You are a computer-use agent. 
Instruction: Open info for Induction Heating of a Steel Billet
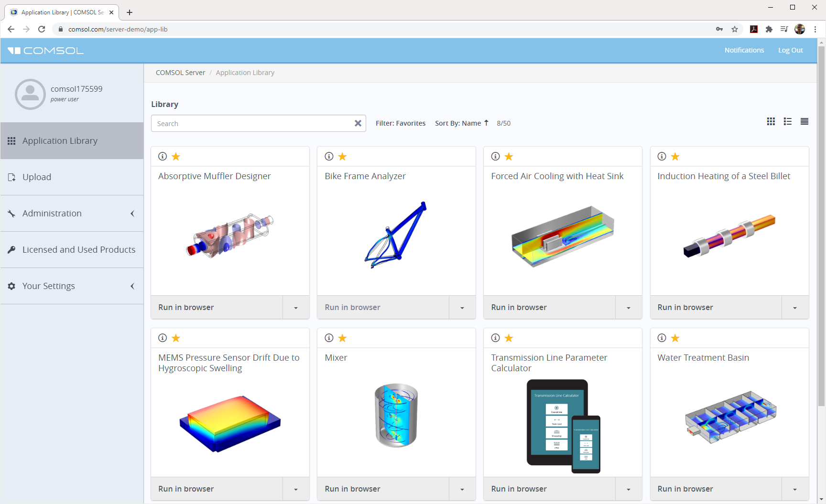click(x=662, y=156)
